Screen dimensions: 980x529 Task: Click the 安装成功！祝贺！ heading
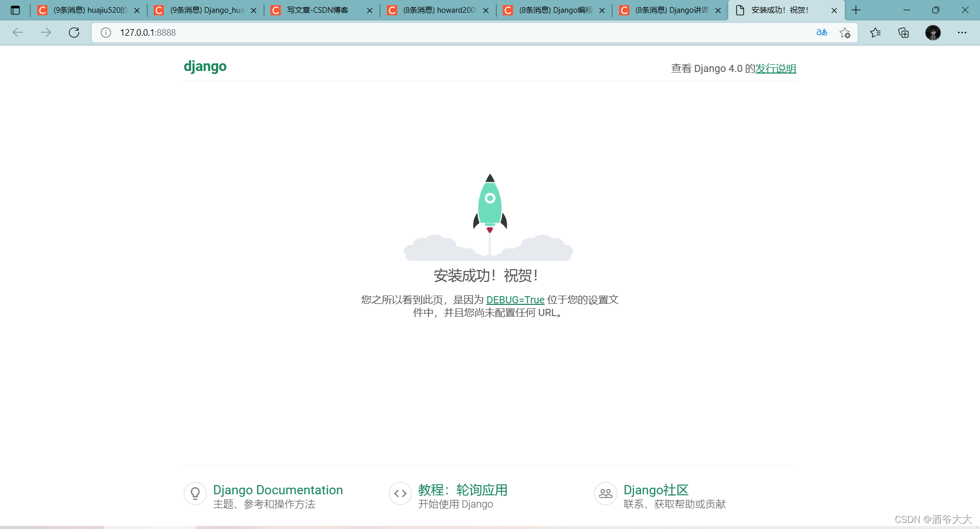(486, 276)
